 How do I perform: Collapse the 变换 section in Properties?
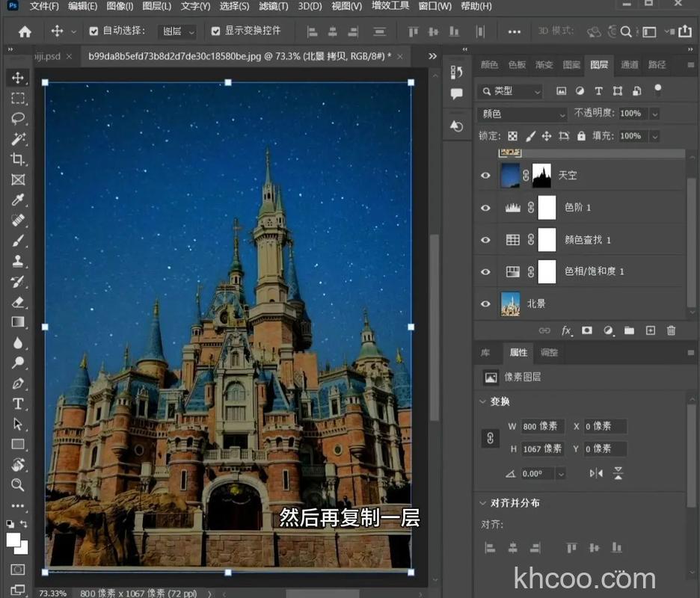pos(484,401)
